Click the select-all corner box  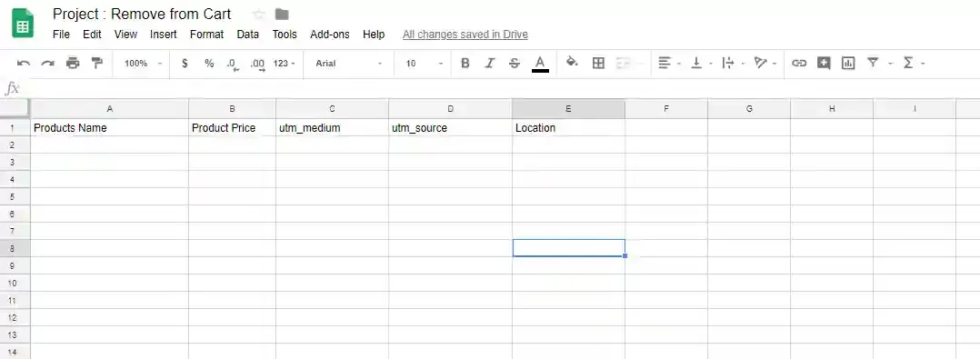point(15,109)
